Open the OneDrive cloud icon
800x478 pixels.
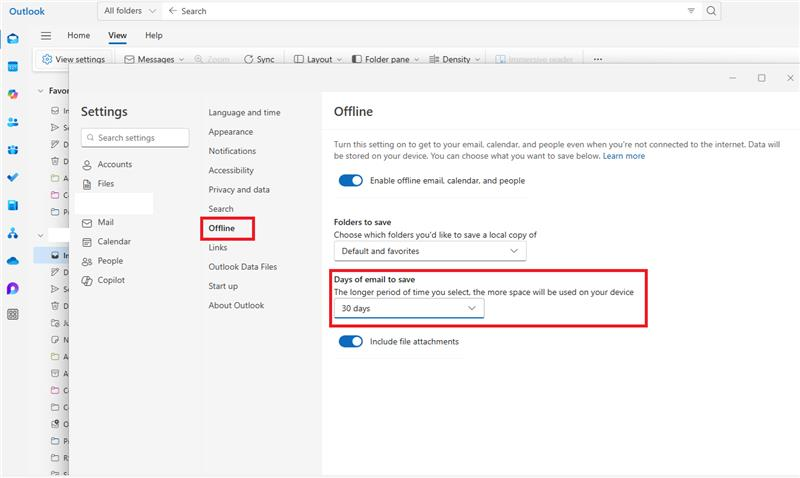13,261
